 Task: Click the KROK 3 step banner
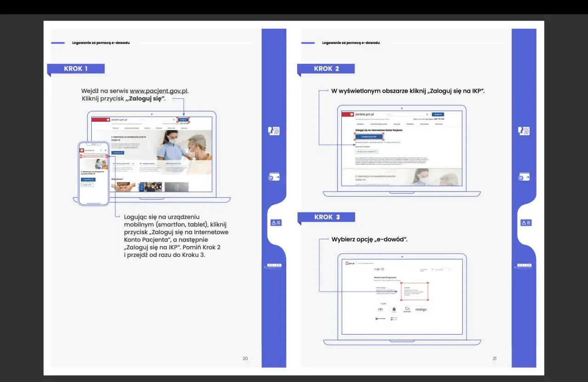pyautogui.click(x=327, y=217)
